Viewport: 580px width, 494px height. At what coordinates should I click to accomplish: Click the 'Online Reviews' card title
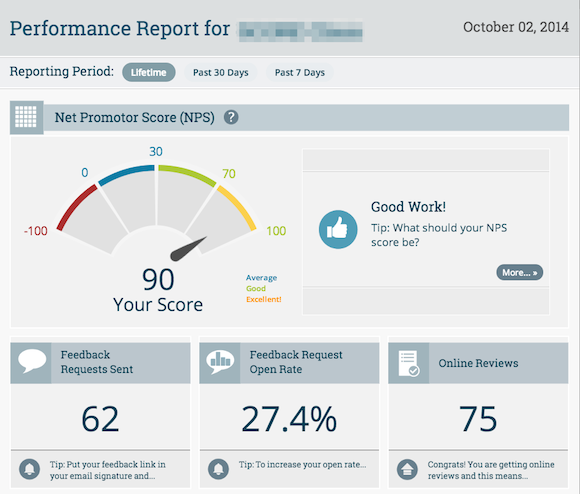pos(478,363)
